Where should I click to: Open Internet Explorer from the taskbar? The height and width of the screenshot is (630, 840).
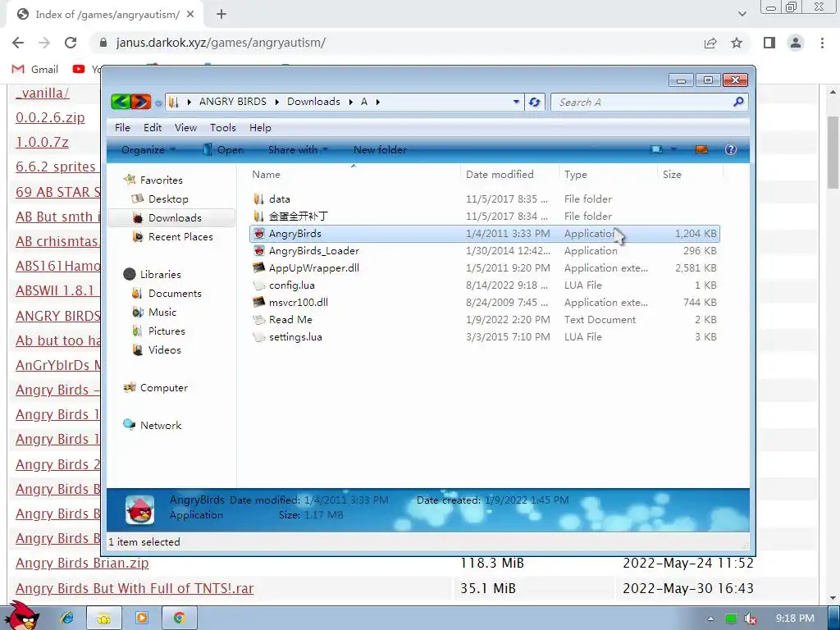coord(67,619)
